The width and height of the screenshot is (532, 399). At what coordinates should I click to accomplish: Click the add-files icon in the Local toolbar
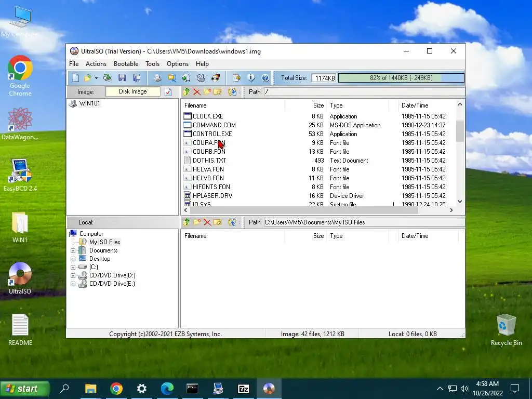point(232,222)
